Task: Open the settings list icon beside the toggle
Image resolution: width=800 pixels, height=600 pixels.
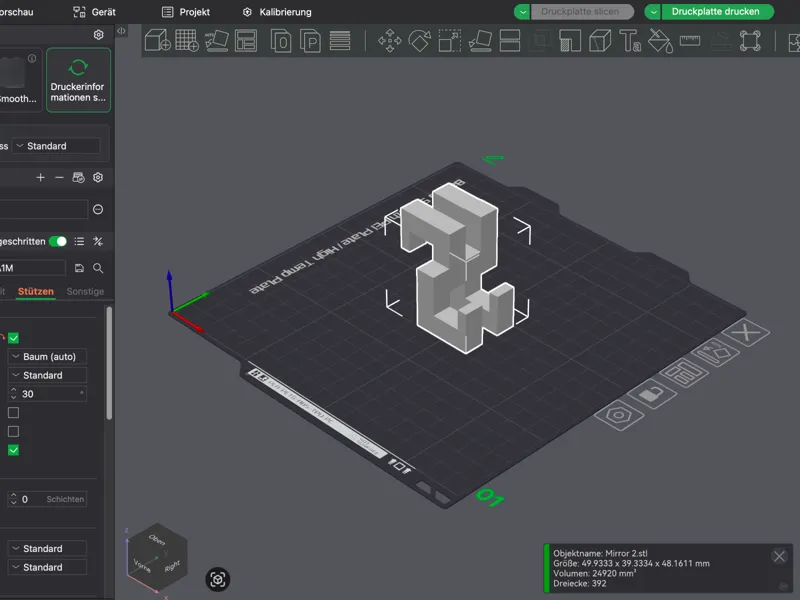Action: click(x=79, y=241)
